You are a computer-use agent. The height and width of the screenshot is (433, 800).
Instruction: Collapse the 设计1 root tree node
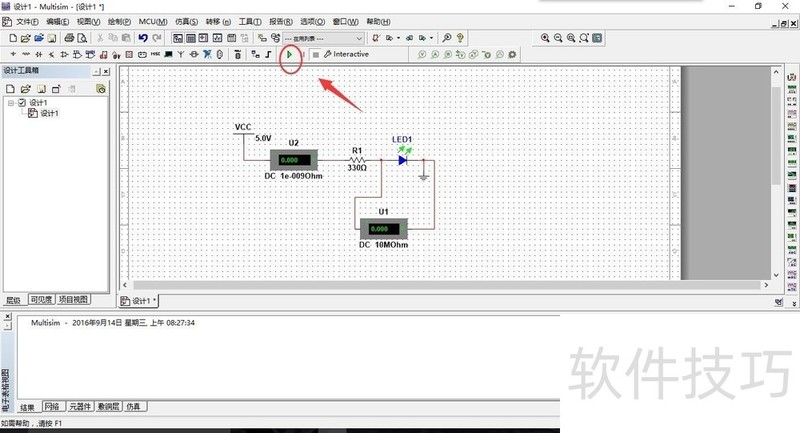pos(11,103)
